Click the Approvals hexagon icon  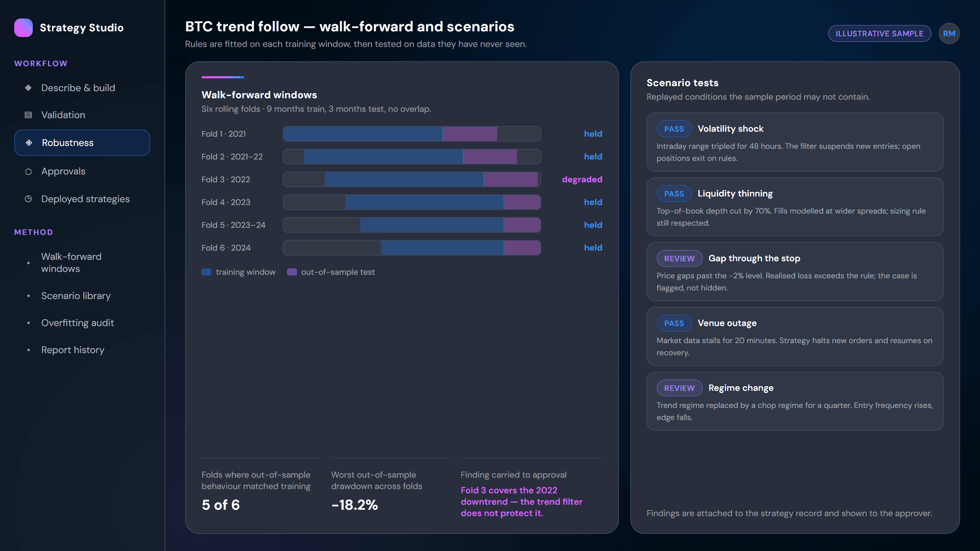[28, 172]
